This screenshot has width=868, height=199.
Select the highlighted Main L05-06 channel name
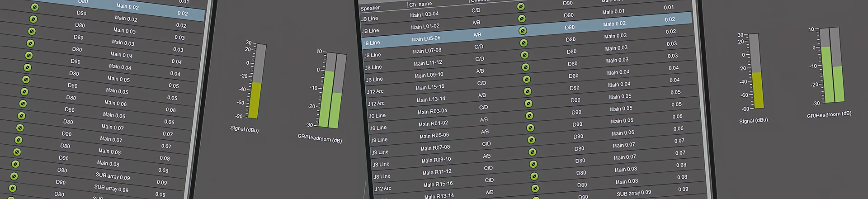[426, 39]
